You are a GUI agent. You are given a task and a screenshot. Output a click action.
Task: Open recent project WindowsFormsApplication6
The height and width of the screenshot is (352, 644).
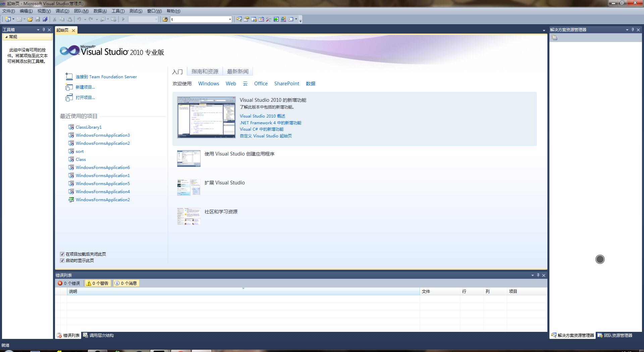(103, 168)
